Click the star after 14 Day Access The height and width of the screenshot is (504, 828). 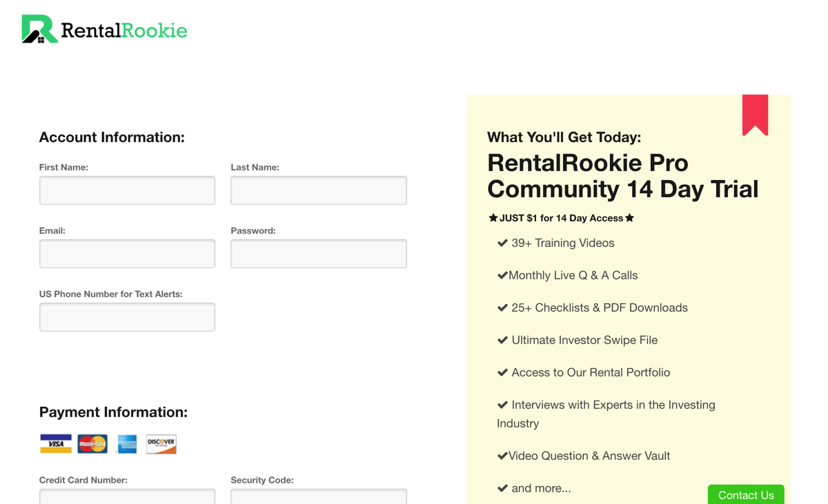click(x=629, y=218)
